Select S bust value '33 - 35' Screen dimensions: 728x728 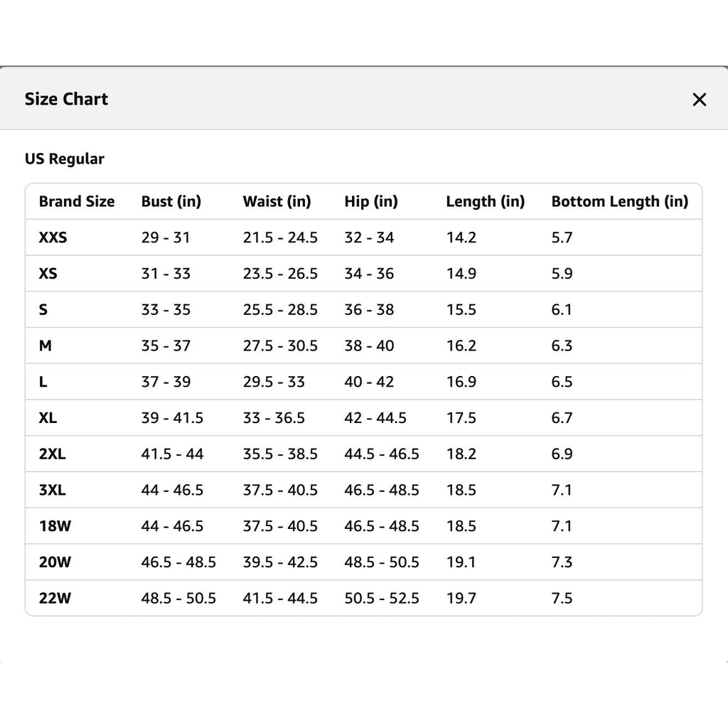tap(166, 310)
